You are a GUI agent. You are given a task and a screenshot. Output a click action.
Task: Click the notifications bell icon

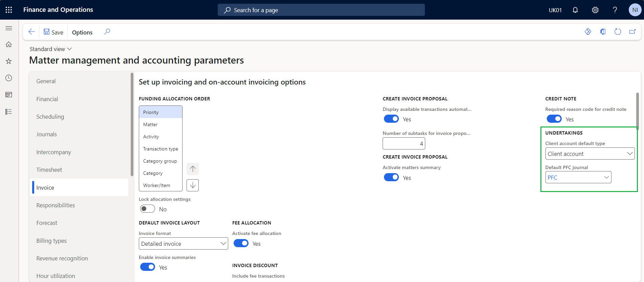(575, 10)
